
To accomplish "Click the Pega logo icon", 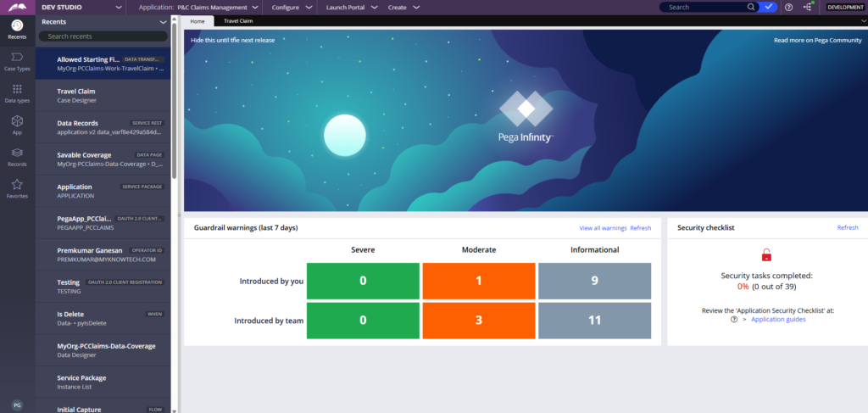I will point(17,7).
